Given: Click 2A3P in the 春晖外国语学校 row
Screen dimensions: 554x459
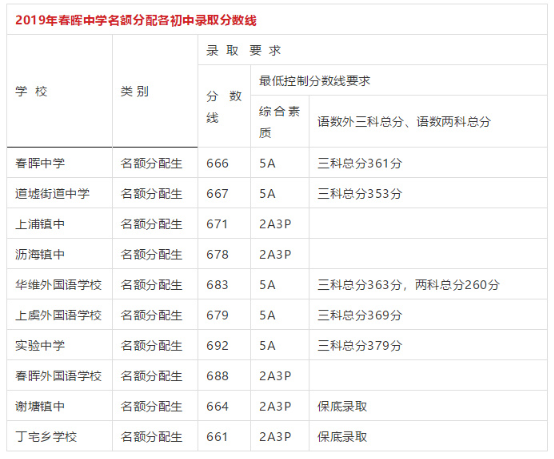Looking at the screenshot, I should pyautogui.click(x=275, y=376).
